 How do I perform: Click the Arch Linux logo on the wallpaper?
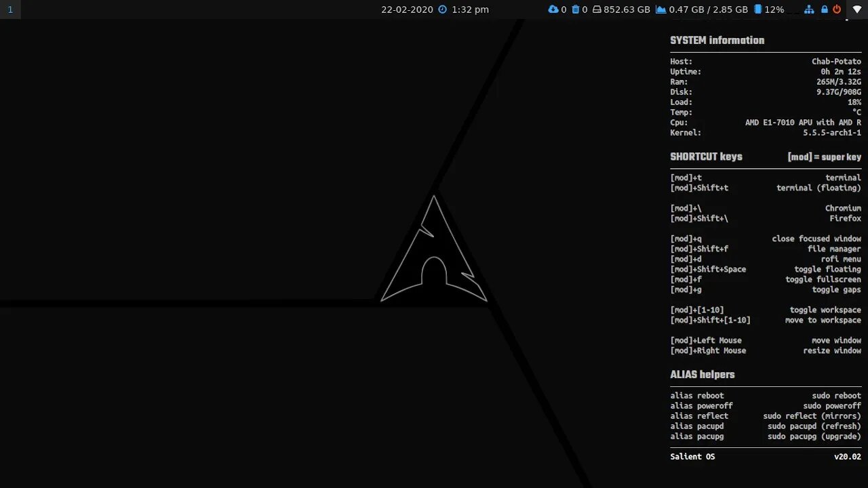[434, 249]
